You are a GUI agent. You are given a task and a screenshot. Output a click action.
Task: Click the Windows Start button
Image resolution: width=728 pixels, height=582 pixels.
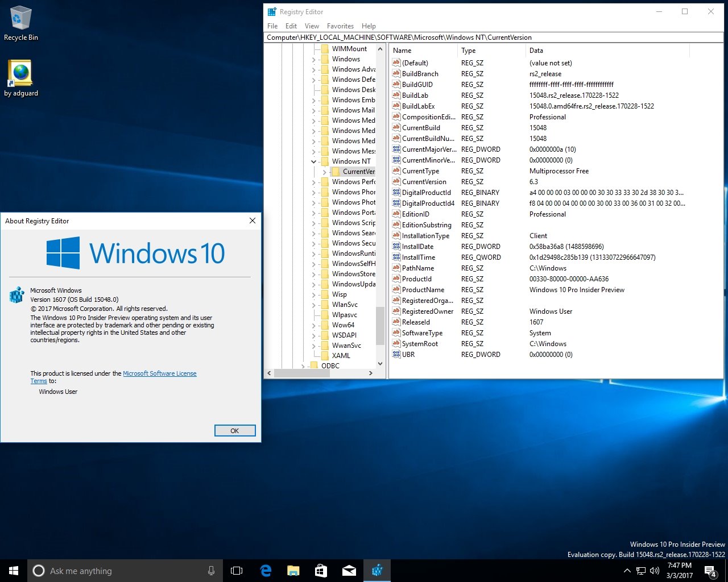point(14,571)
